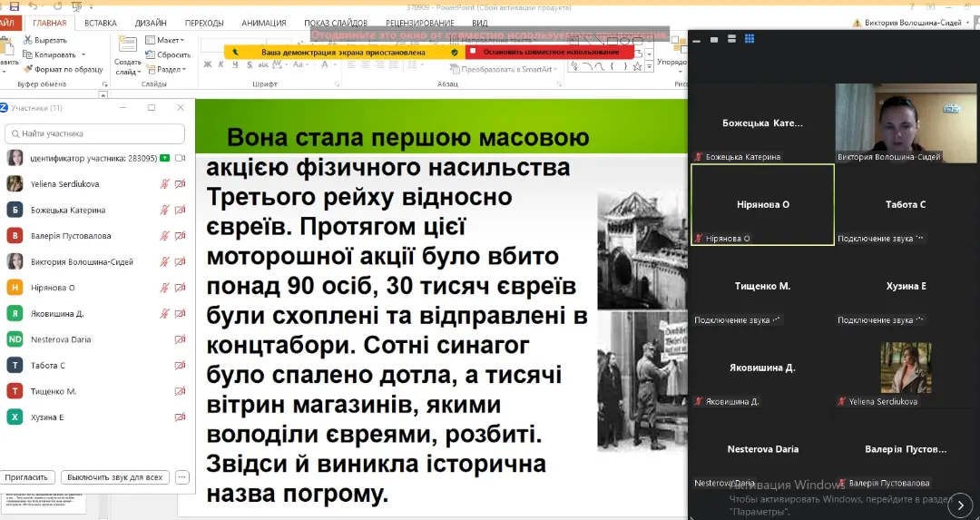Toggle the camera icon for Nesterova Daria
Image resolution: width=980 pixels, height=520 pixels.
pyautogui.click(x=180, y=339)
